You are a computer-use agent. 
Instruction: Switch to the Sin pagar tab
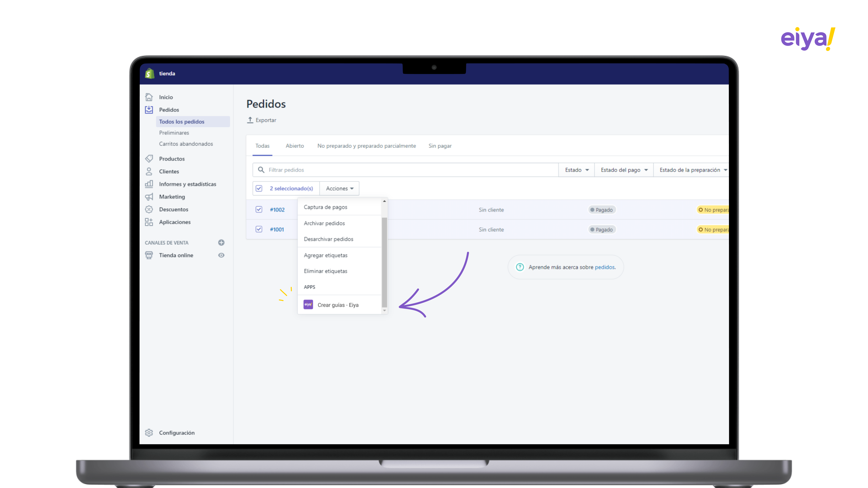(440, 146)
